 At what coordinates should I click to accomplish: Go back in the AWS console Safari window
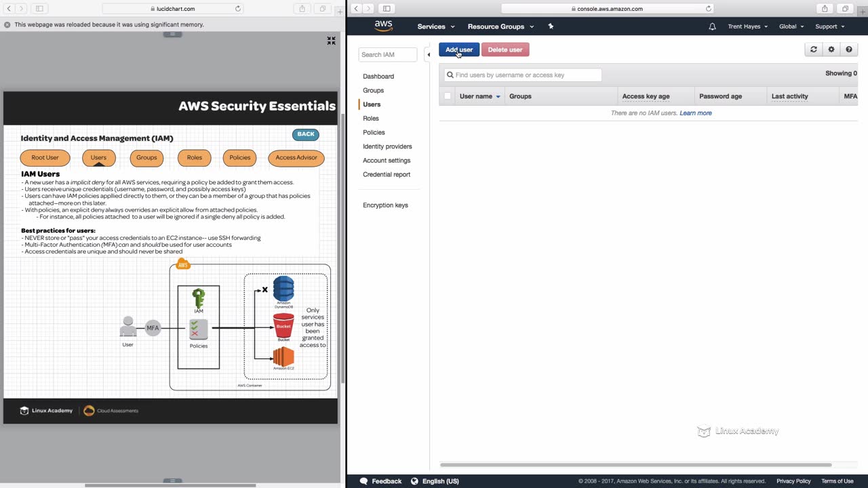pos(356,9)
